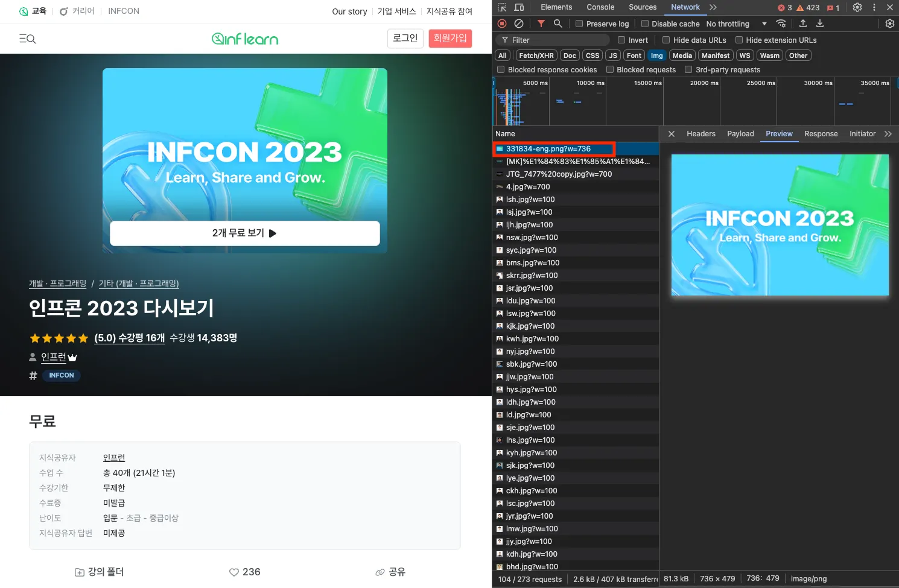Stop recording network log
Screen dimensions: 899x588
pyautogui.click(x=502, y=24)
